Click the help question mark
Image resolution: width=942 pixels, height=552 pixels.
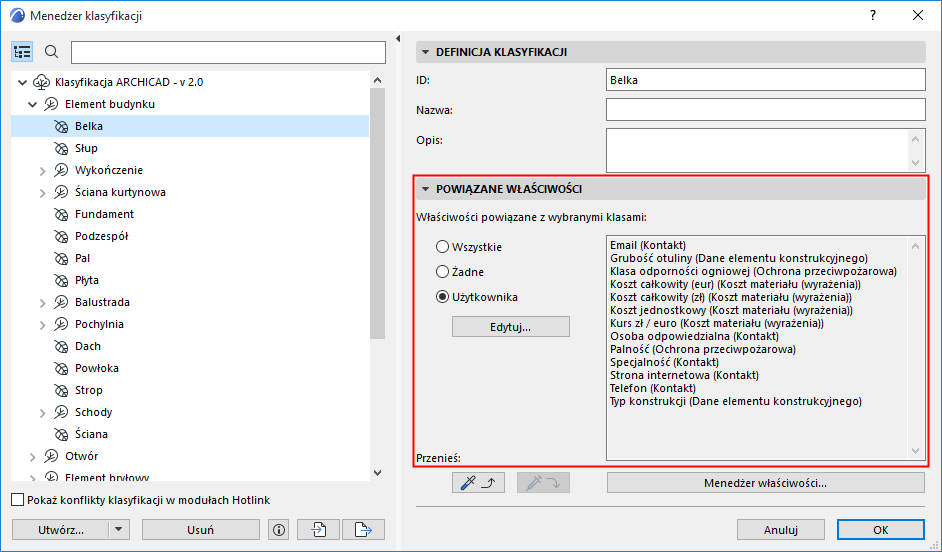(873, 16)
